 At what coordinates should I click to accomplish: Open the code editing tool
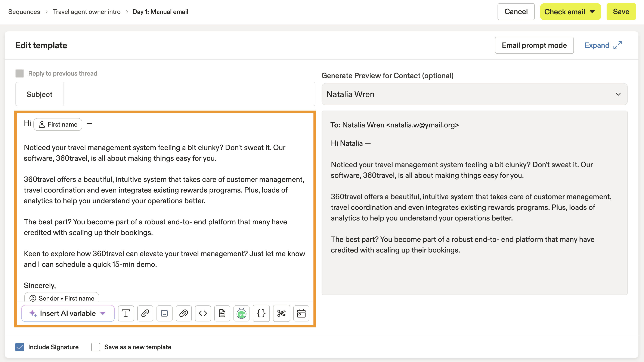[203, 313]
